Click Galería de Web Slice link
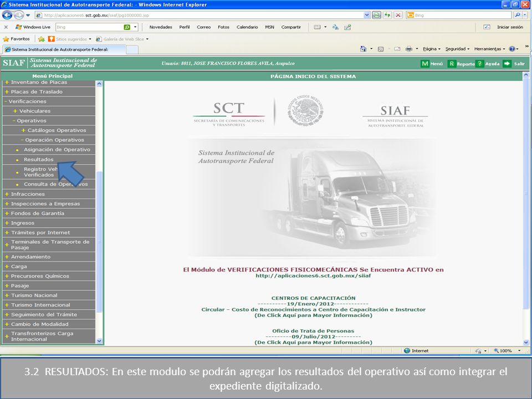The width and height of the screenshot is (532, 399). point(122,39)
